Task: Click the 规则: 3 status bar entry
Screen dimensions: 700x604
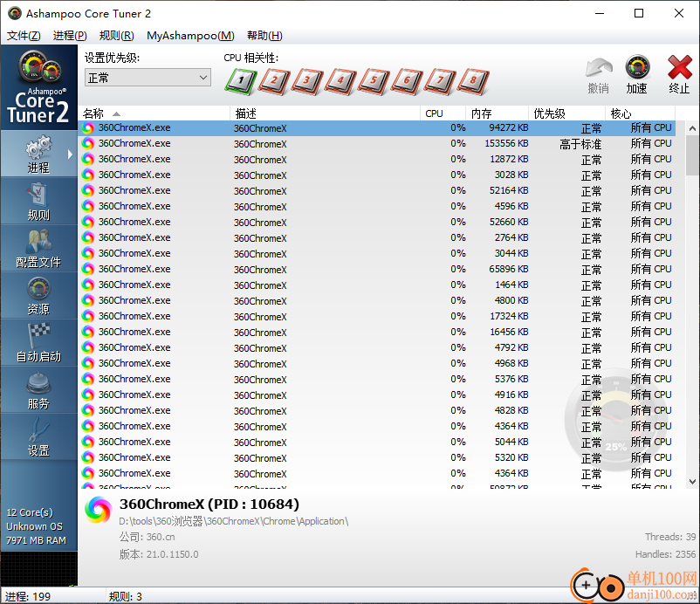Action: coord(126,596)
